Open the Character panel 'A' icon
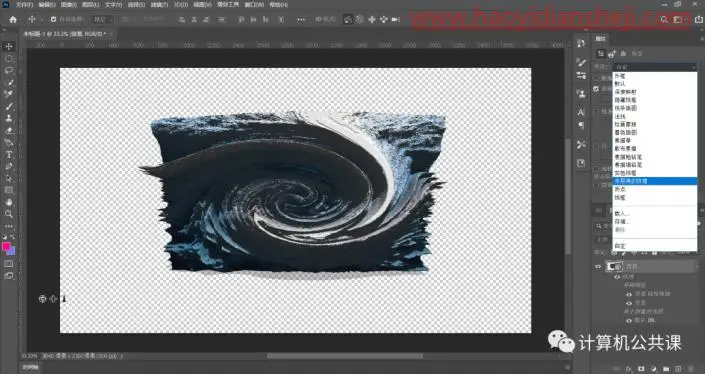 [x=581, y=112]
